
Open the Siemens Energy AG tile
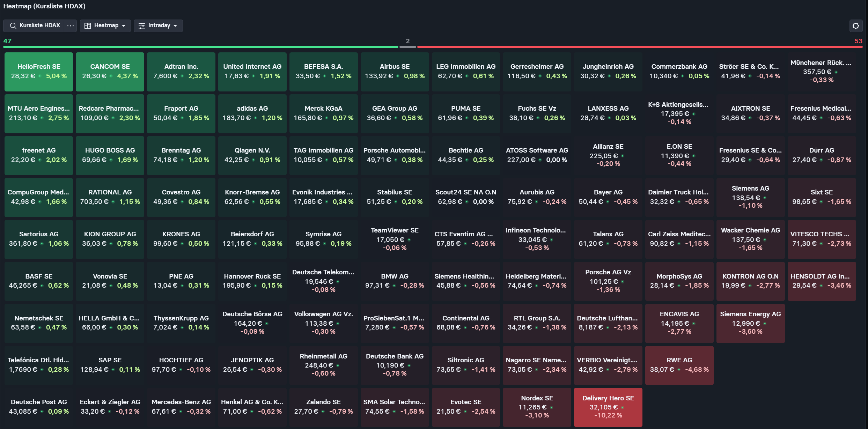(x=751, y=323)
